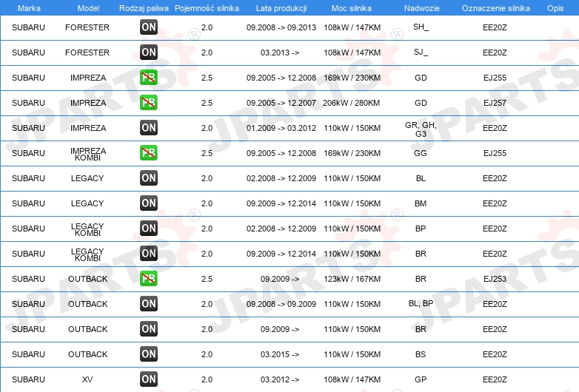Click production date 03.2015 ->
579x392 pixels.
(280, 354)
